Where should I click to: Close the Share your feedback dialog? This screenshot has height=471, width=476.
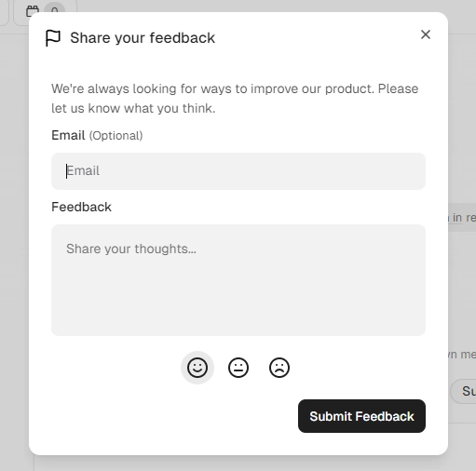[426, 34]
